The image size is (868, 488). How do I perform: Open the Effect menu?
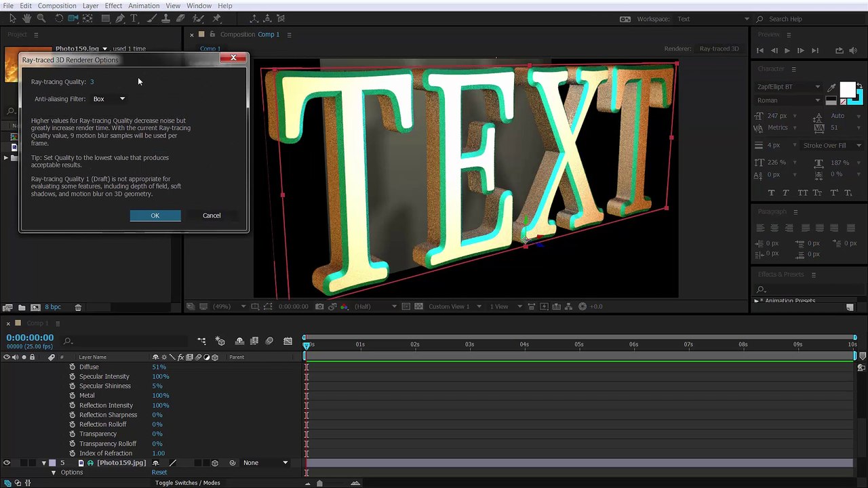coord(113,5)
